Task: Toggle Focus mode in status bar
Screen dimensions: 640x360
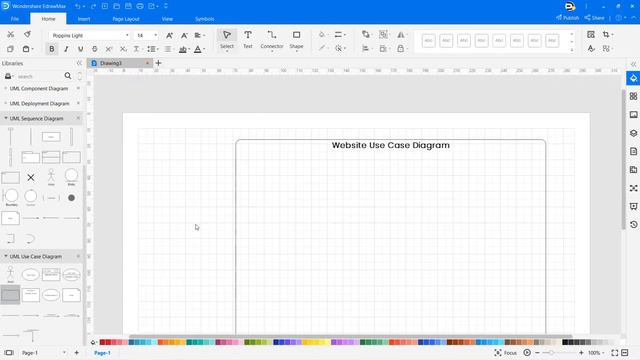Action: (x=505, y=353)
